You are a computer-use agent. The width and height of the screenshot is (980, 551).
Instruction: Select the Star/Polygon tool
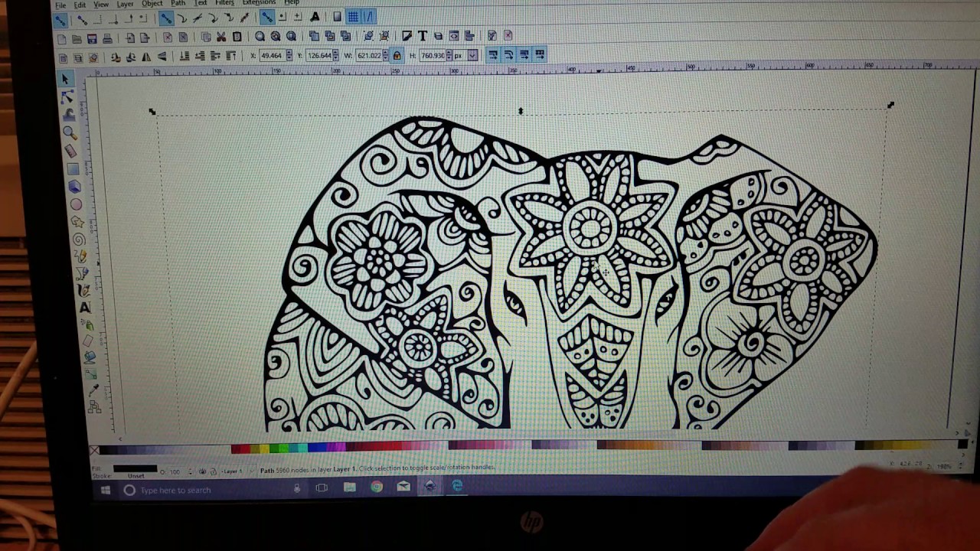point(77,221)
